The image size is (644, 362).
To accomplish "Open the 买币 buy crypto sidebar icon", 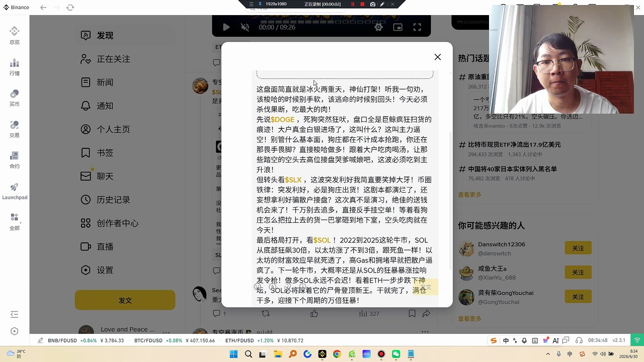I will pyautogui.click(x=15, y=98).
